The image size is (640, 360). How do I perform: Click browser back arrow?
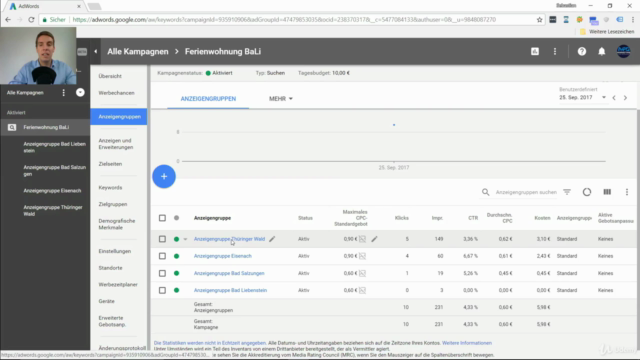[x=8, y=19]
